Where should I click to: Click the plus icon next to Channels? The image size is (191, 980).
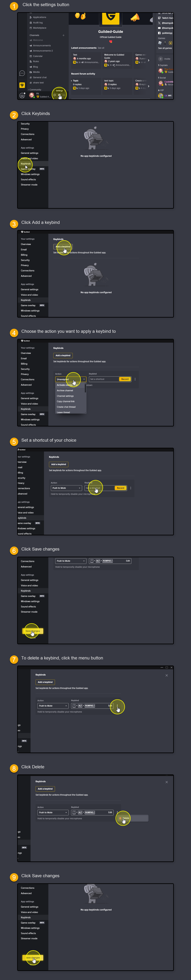(63, 35)
